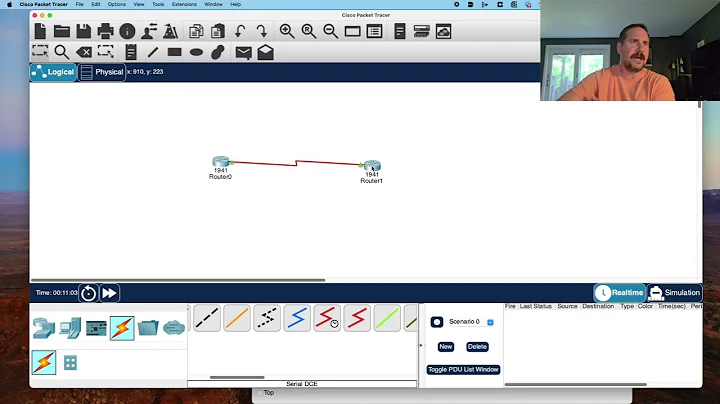Choose the Resize Shape tool
The height and width of the screenshot is (404, 720).
tap(106, 51)
